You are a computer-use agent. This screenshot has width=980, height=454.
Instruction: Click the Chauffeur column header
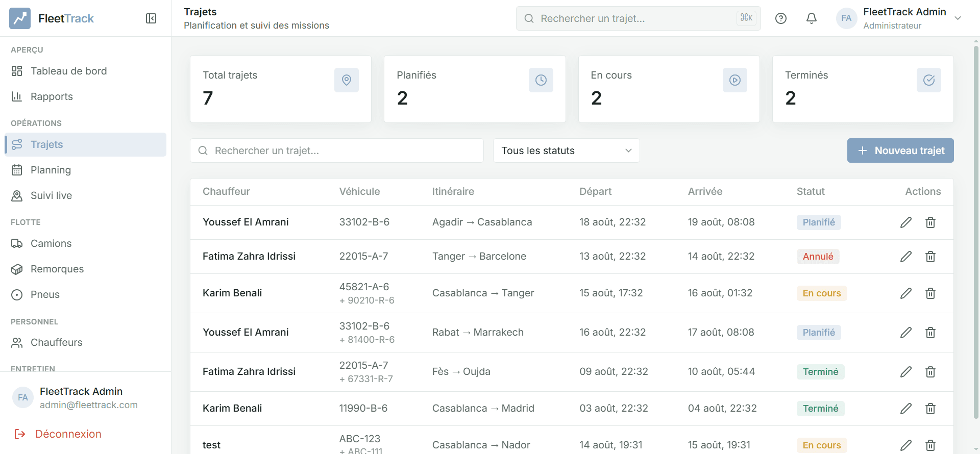point(226,191)
